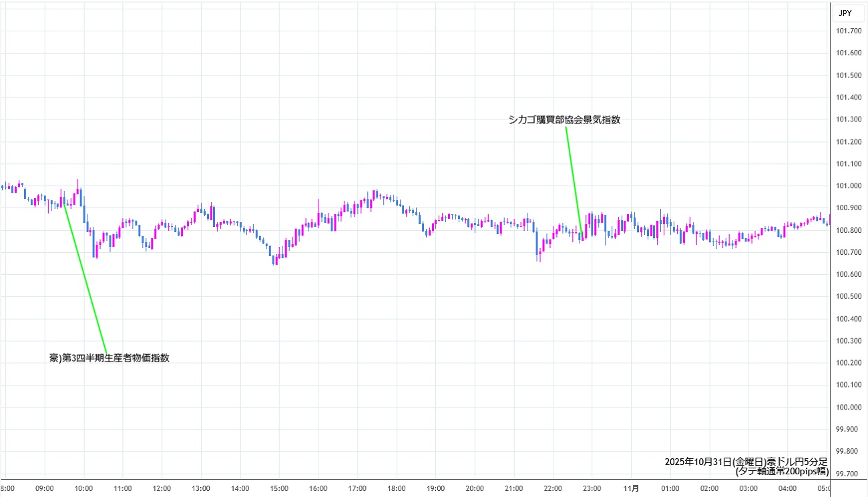Select the 12:00 time axis label

pyautogui.click(x=162, y=488)
